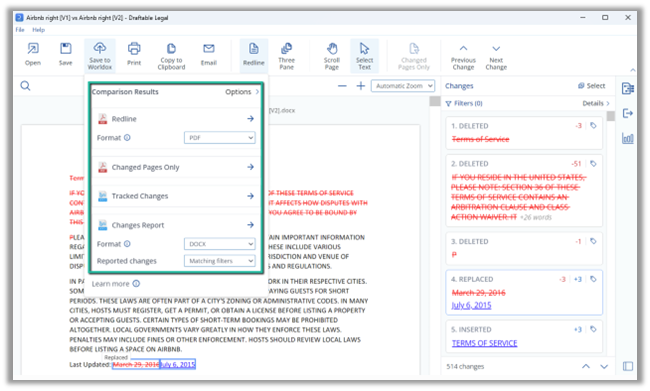Open the Save to Workdox menu
650x391 pixels.
coord(99,56)
